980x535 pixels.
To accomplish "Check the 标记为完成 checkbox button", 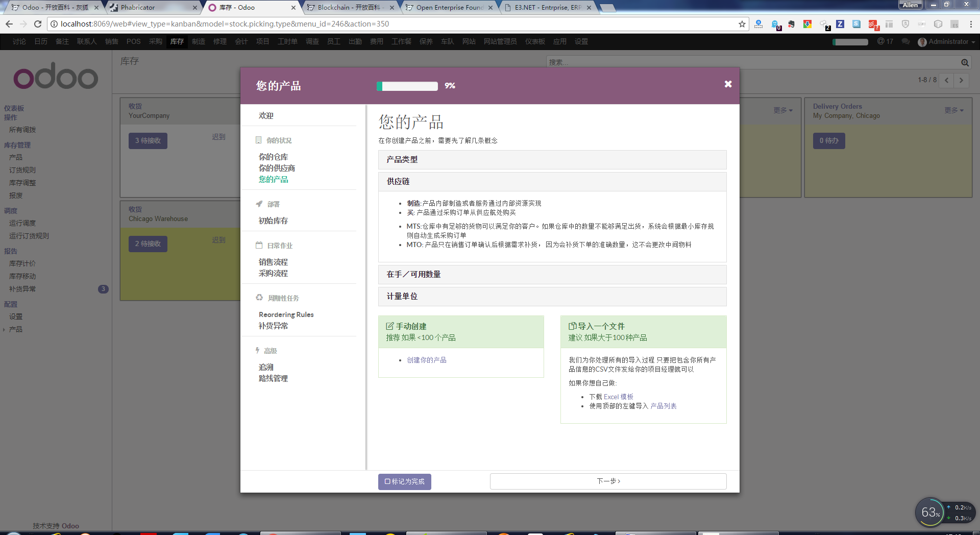I will click(x=404, y=481).
